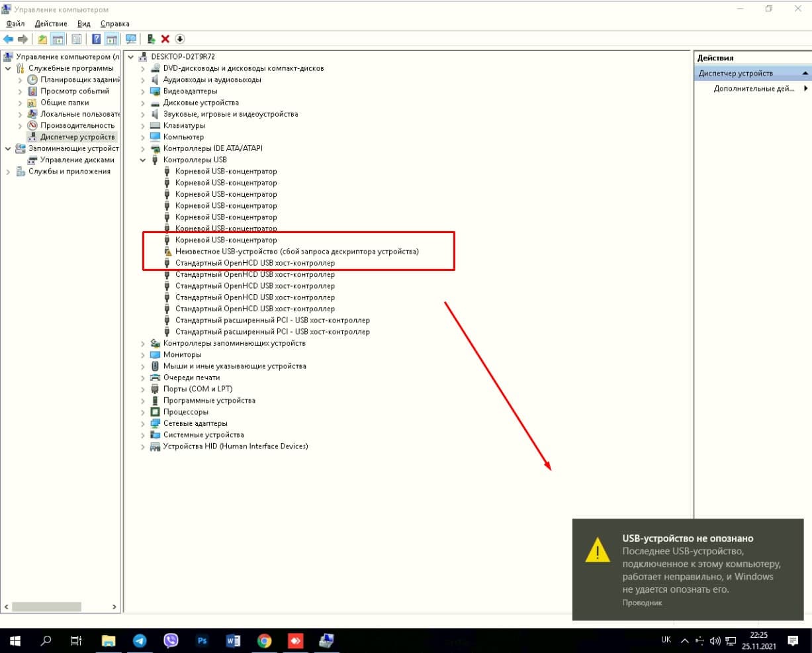The width and height of the screenshot is (812, 653).
Task: Click the blue Back arrow in toolbar
Action: pos(9,39)
